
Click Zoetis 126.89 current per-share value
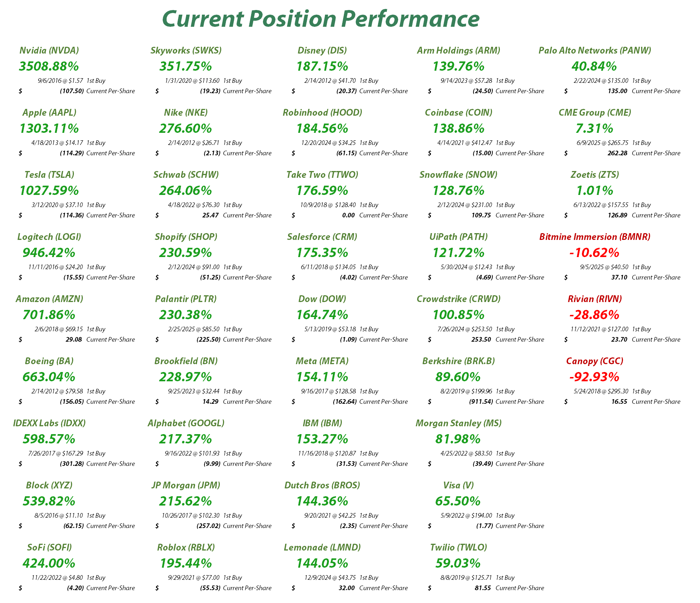coord(617,215)
